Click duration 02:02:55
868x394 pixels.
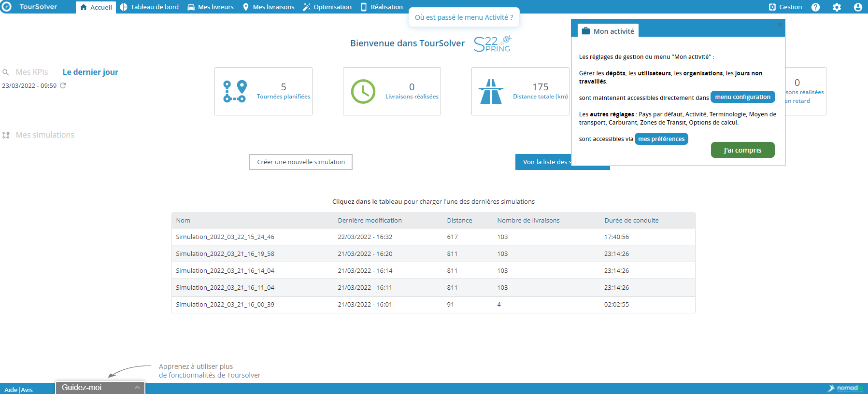point(616,305)
